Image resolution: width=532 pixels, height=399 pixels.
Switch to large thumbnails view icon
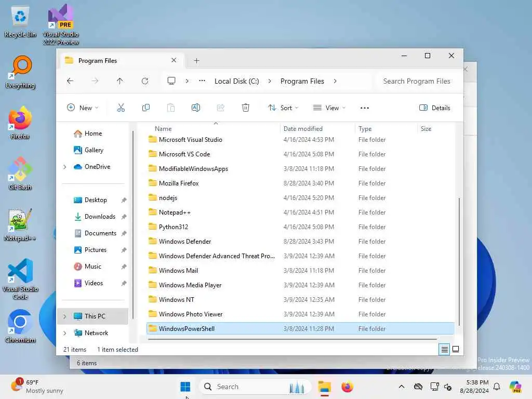coord(456,350)
